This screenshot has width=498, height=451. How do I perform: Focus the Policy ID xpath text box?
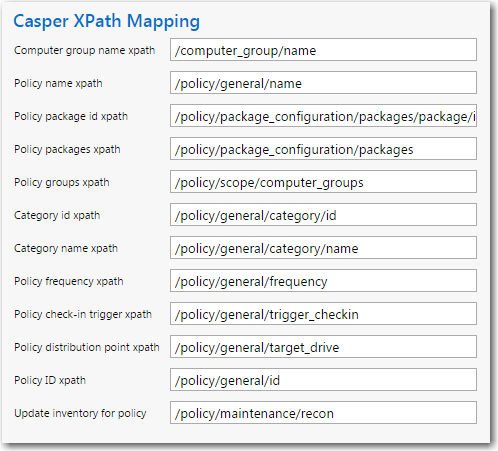tap(323, 380)
